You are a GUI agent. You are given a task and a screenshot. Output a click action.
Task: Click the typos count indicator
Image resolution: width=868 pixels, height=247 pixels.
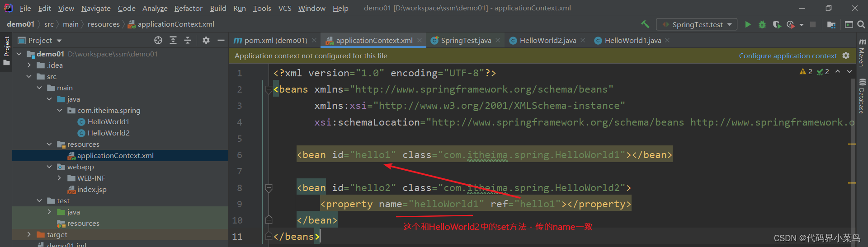pos(823,71)
